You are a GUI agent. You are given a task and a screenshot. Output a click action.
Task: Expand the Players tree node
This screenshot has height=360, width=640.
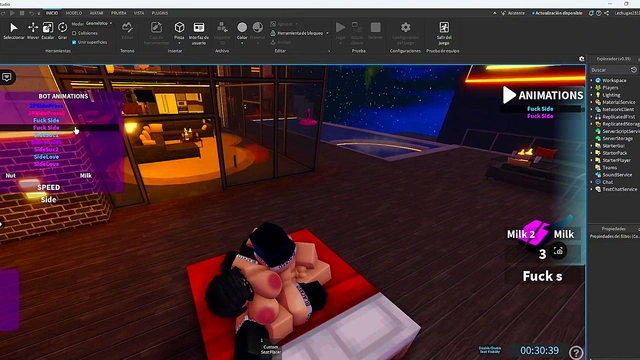coord(591,88)
